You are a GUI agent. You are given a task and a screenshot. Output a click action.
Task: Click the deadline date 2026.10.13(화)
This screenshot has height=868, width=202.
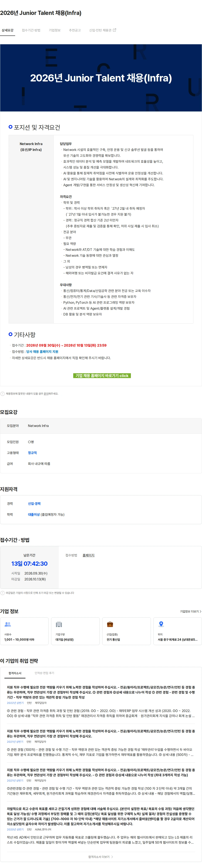pos(35,579)
